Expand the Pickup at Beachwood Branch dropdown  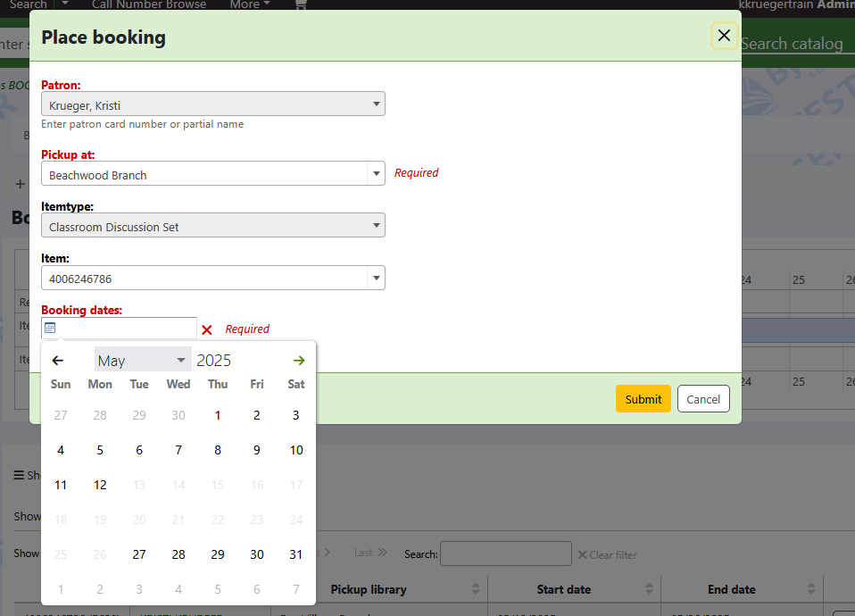click(213, 175)
